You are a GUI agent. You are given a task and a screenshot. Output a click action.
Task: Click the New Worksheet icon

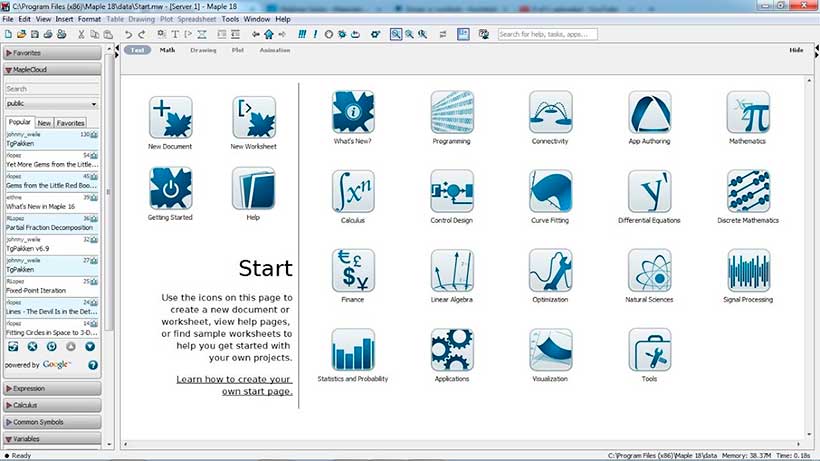(253, 117)
